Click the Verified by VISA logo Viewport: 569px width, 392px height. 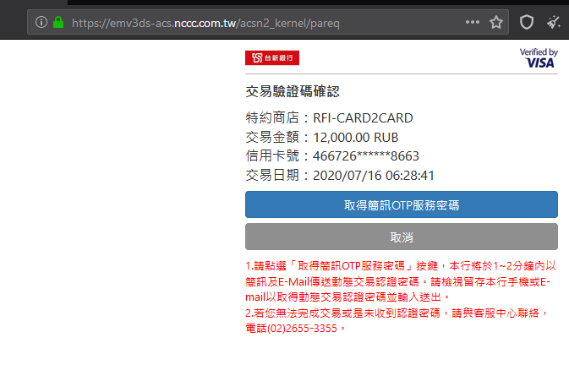tap(539, 57)
